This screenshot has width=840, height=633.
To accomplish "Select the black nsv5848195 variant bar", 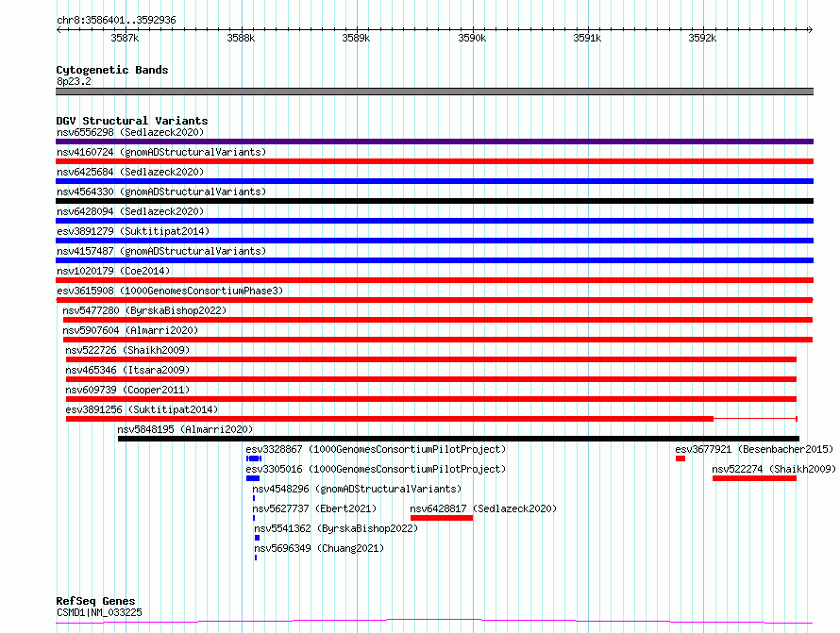I will pos(459,439).
